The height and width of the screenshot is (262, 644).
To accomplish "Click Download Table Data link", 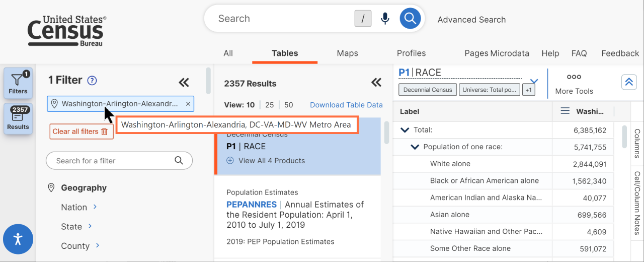I will pos(346,105).
